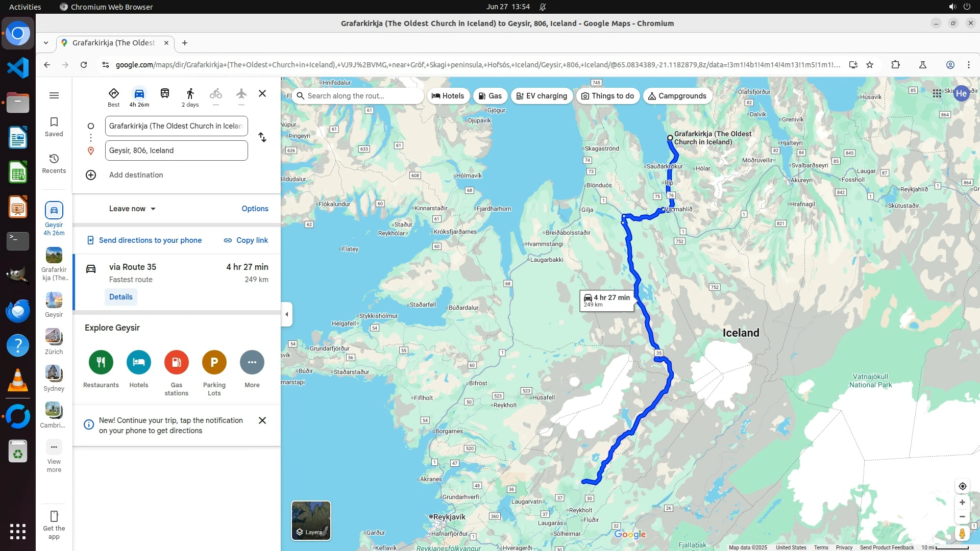Image resolution: width=980 pixels, height=551 pixels.
Task: Select the Best travel mode tab
Action: (113, 97)
